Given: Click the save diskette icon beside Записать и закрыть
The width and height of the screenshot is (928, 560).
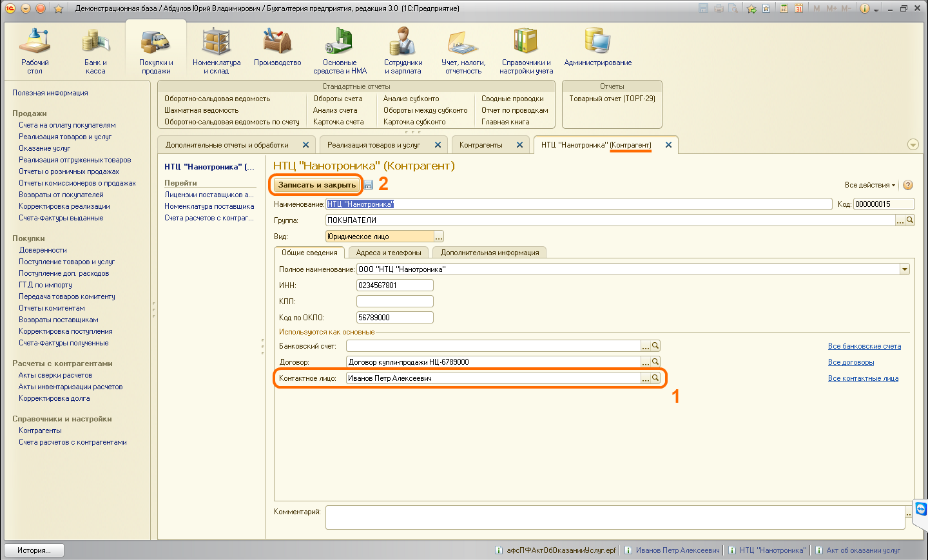Looking at the screenshot, I should point(369,185).
